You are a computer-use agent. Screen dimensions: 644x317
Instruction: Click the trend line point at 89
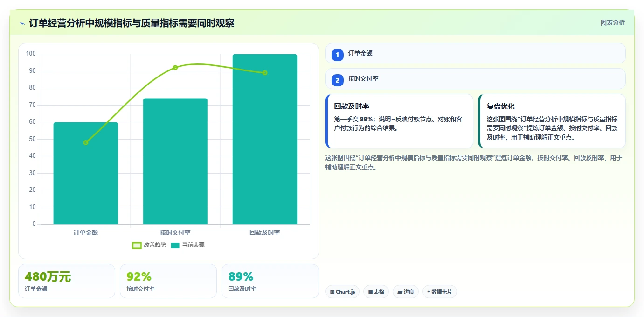point(265,73)
